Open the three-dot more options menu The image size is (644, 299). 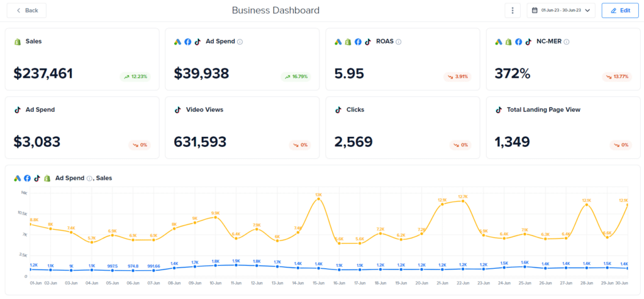pos(513,11)
